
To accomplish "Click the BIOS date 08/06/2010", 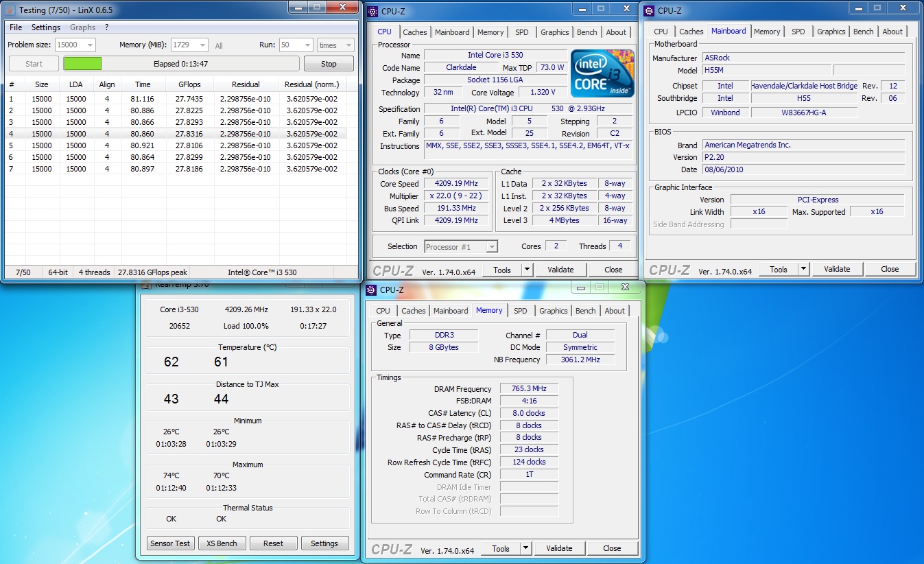I will (x=803, y=169).
